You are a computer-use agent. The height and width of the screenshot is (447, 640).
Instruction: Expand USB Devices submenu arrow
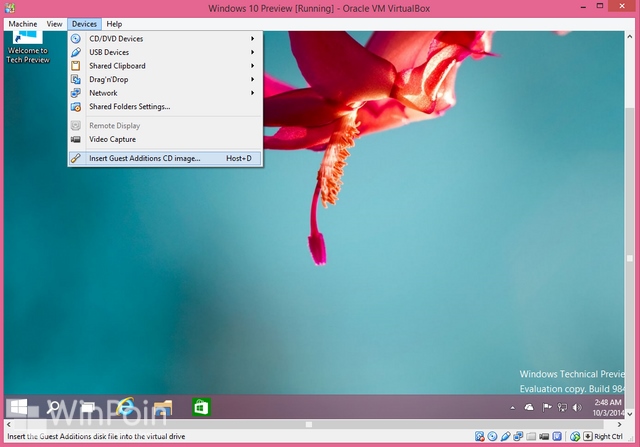[253, 52]
